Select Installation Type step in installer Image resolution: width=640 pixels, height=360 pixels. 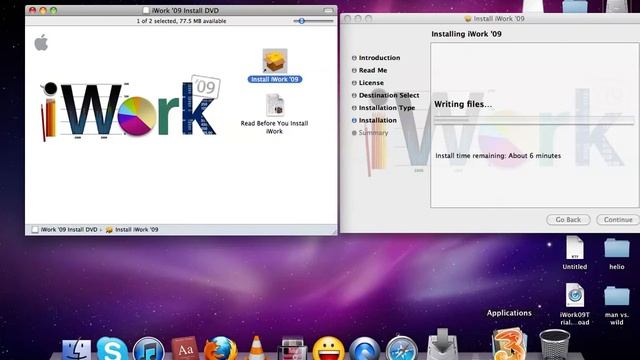[383, 108]
